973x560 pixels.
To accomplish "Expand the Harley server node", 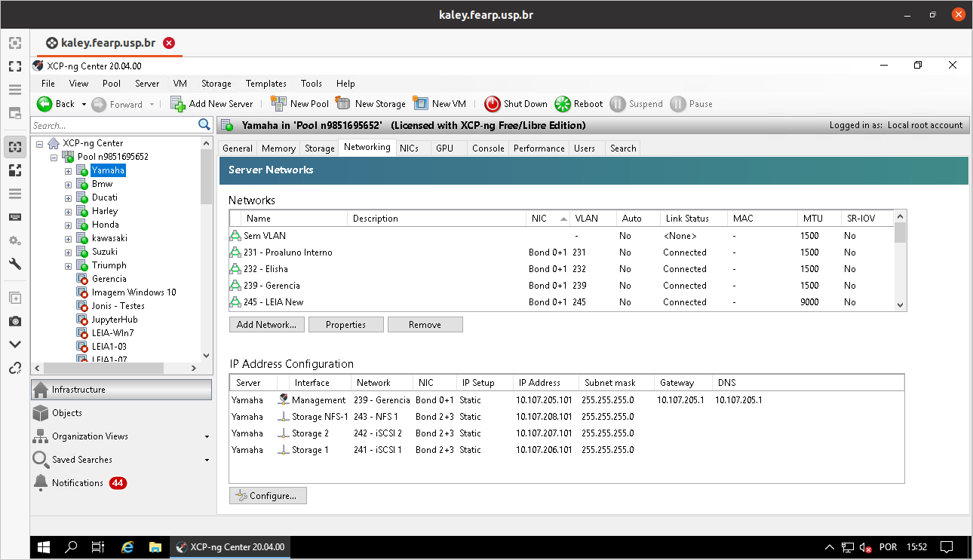I will (x=68, y=211).
